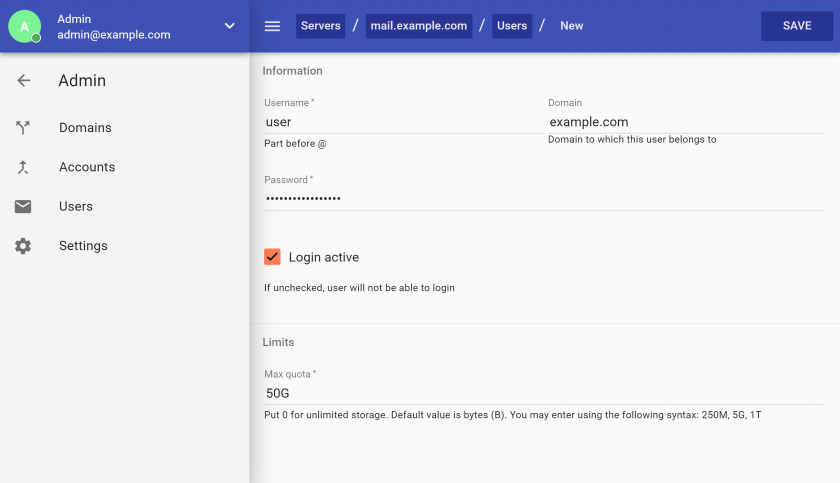Navigate to Users breadcrumb
840x483 pixels.
(512, 26)
